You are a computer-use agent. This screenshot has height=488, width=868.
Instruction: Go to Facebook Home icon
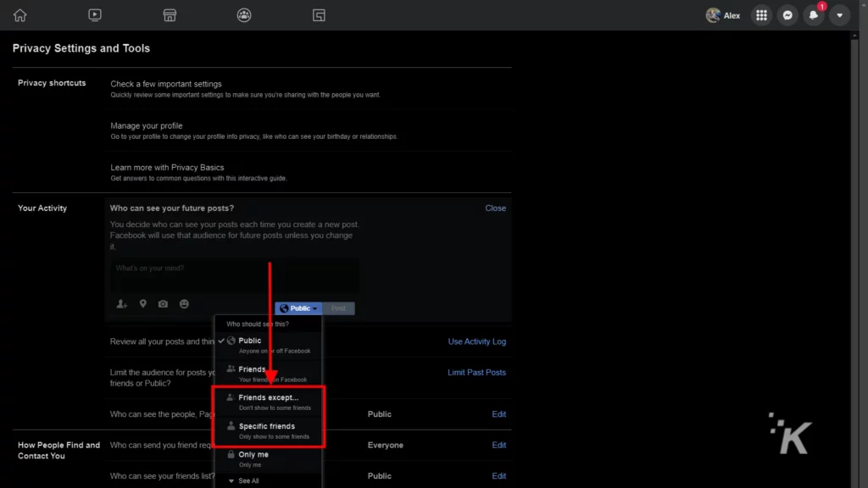coord(20,15)
